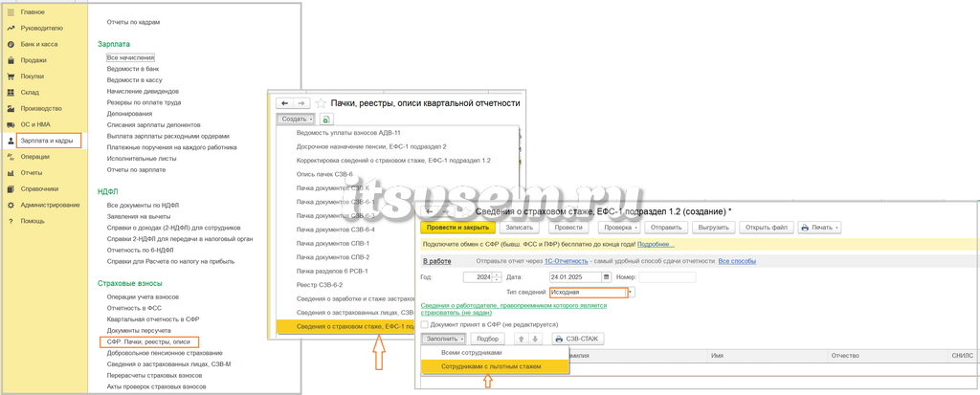The height and width of the screenshot is (395, 980).
Task: Click the Открыть файл button
Action: tap(767, 228)
